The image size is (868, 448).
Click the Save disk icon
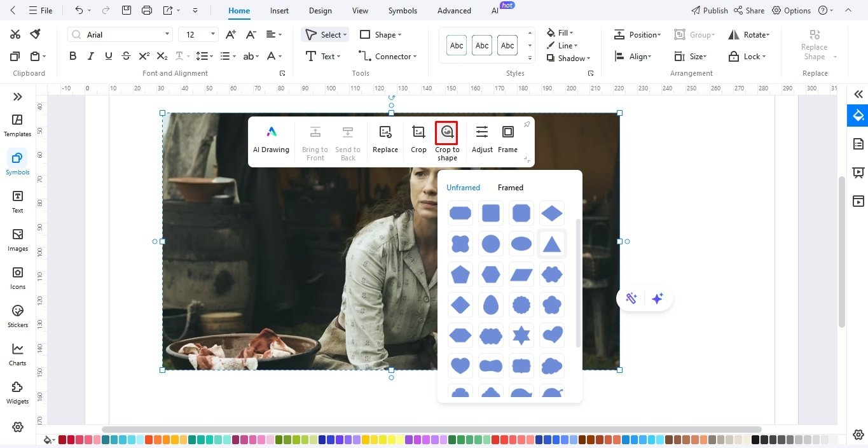[127, 10]
